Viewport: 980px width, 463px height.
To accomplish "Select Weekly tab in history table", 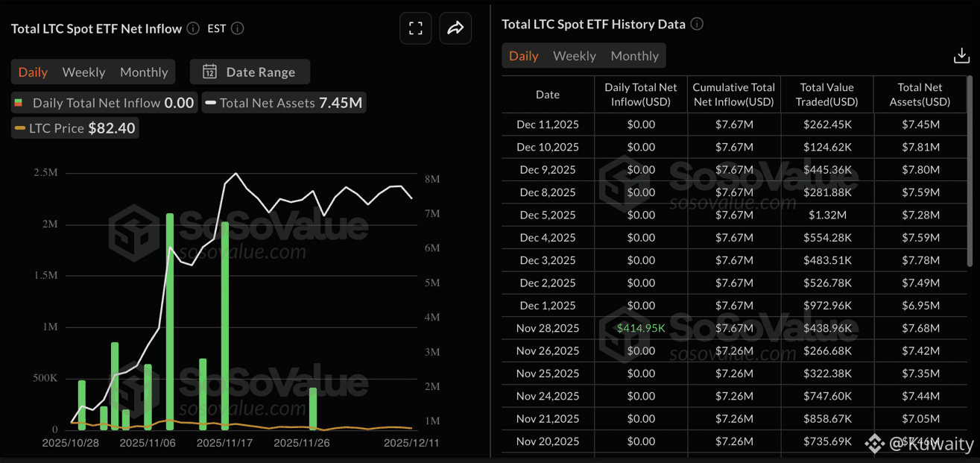I will 574,56.
